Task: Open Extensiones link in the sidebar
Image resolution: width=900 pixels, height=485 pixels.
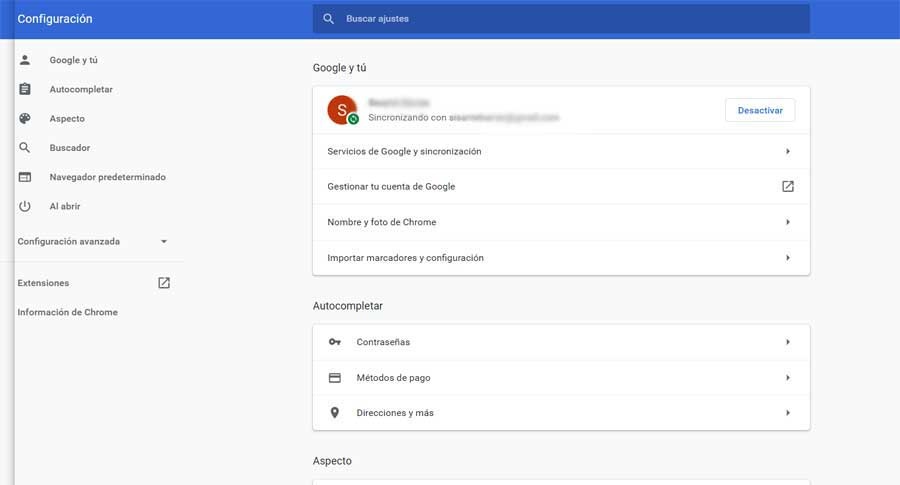Action: pyautogui.click(x=43, y=283)
